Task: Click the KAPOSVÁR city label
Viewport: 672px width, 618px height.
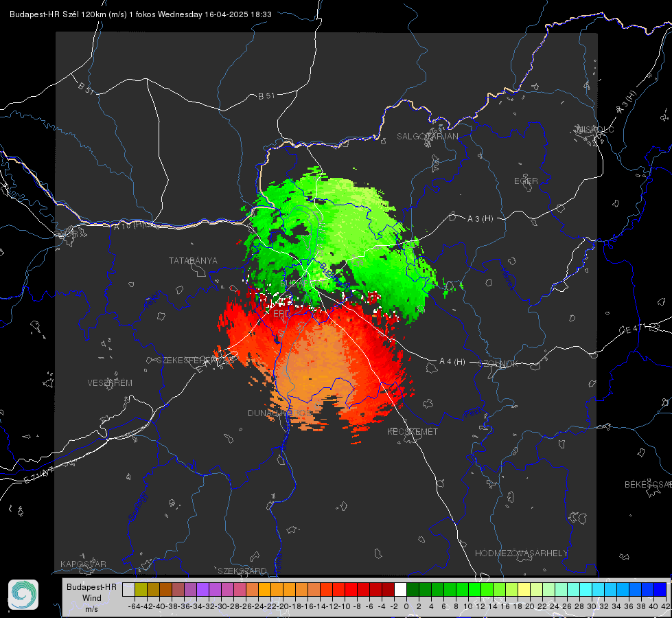Action: [x=83, y=564]
